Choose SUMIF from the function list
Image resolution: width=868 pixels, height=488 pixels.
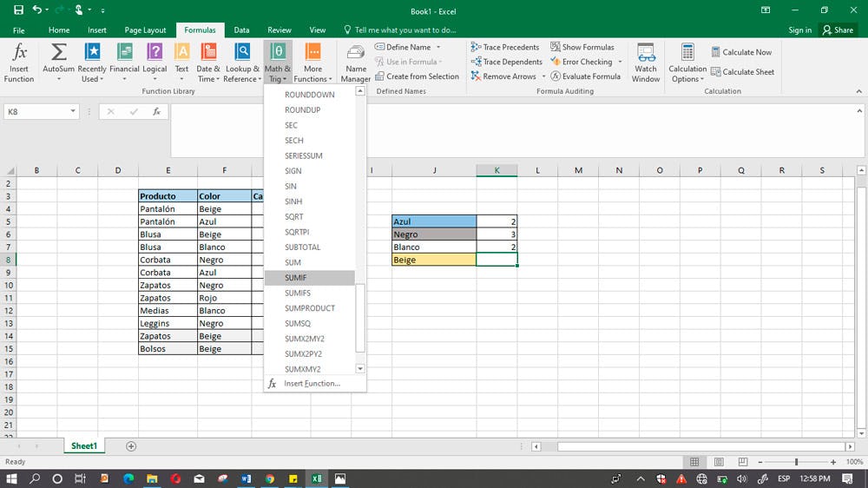click(297, 278)
